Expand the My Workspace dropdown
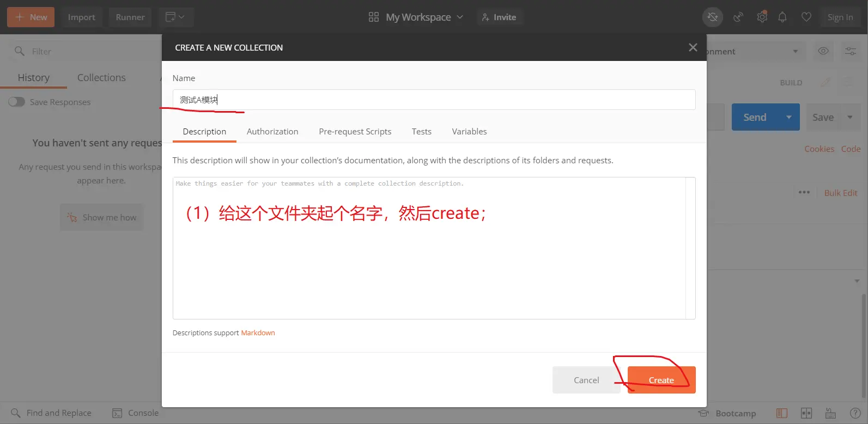Image resolution: width=868 pixels, height=424 pixels. pyautogui.click(x=417, y=17)
